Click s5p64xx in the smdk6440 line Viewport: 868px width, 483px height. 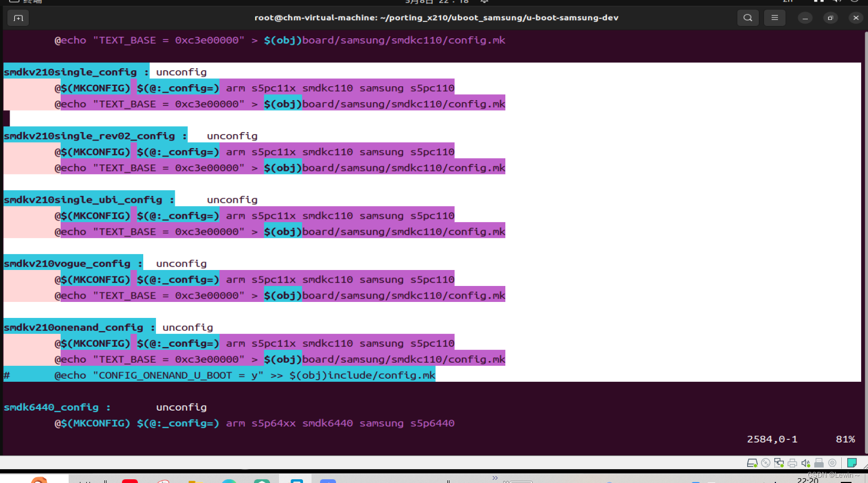click(x=274, y=423)
